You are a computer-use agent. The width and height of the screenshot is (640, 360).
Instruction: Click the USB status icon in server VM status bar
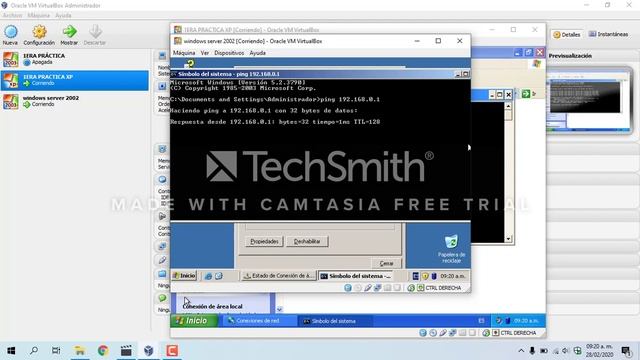[x=368, y=288]
